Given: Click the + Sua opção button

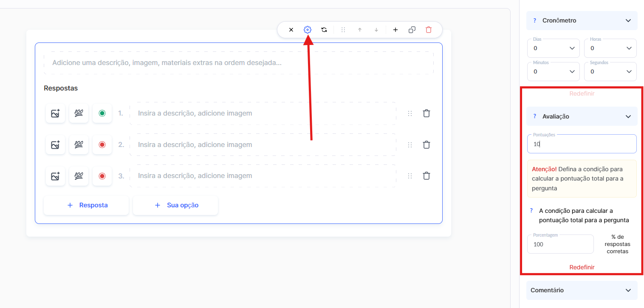Looking at the screenshot, I should click(175, 205).
